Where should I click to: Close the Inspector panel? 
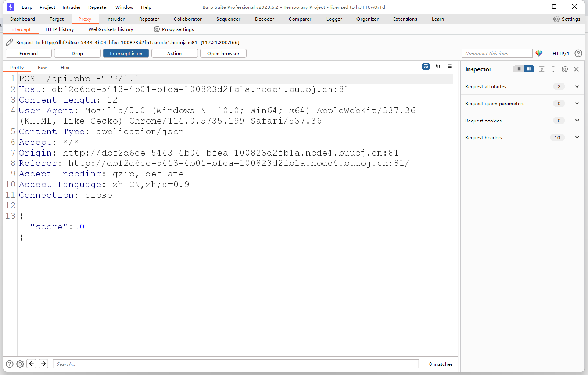[x=576, y=69]
